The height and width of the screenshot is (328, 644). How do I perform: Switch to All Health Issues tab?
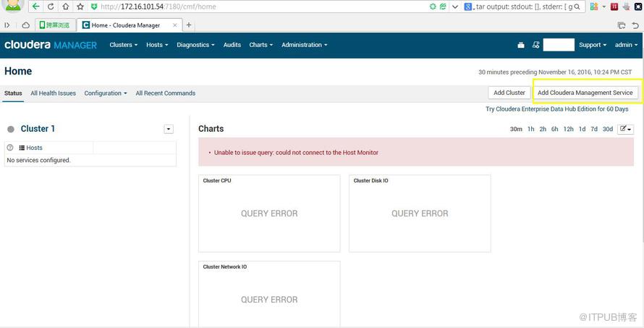[53, 93]
